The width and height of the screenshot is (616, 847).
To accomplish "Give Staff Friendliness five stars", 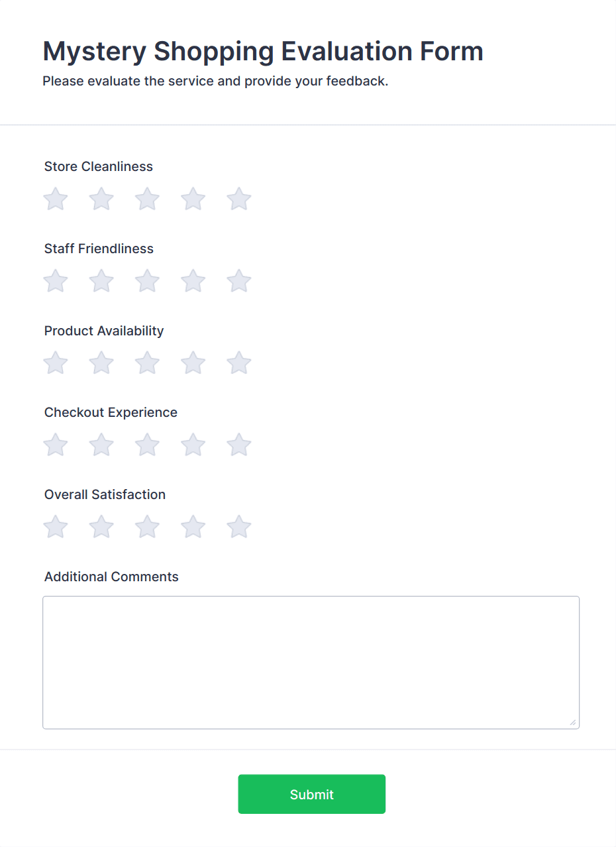I will click(238, 280).
